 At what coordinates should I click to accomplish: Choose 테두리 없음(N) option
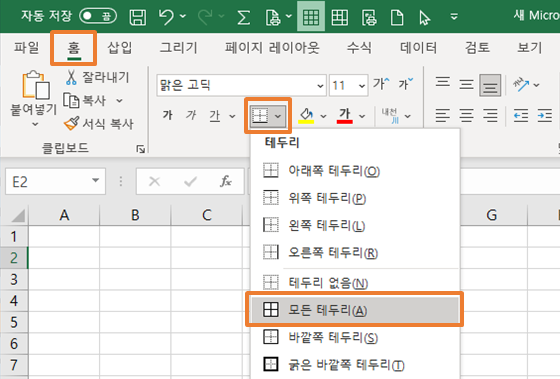click(355, 283)
